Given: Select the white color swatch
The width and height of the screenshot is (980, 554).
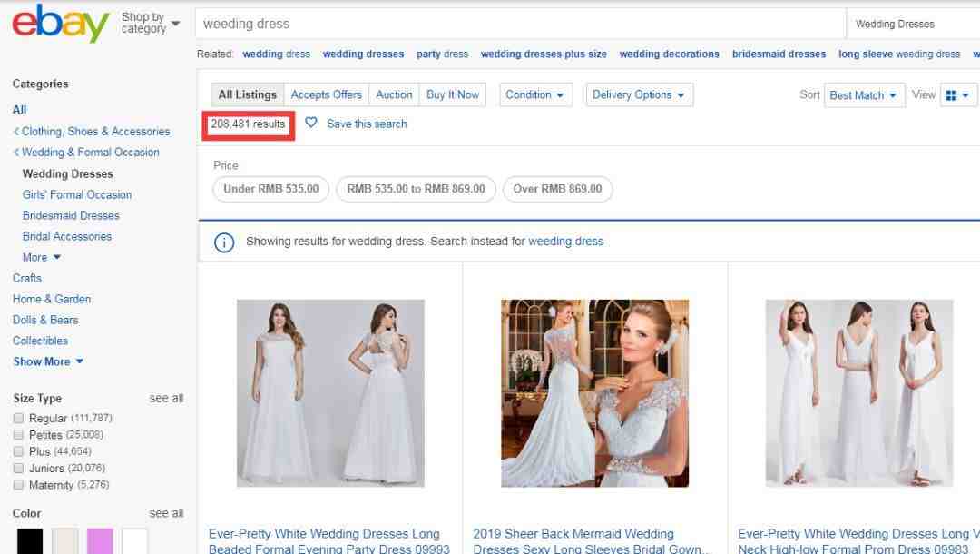Looking at the screenshot, I should coord(135,541).
